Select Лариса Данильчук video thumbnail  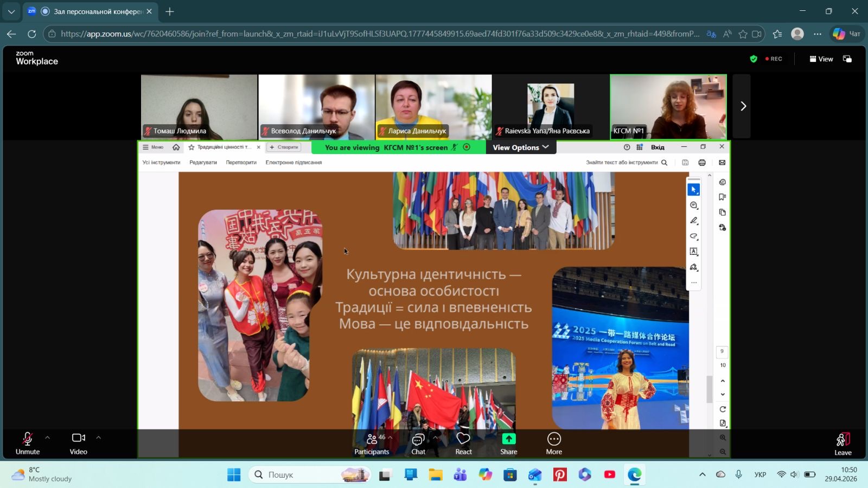click(433, 107)
